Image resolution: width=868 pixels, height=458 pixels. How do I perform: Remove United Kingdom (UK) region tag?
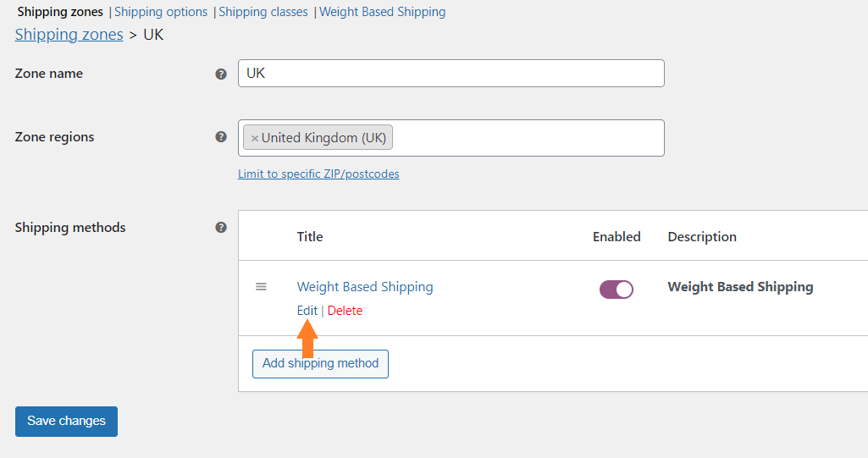point(255,138)
